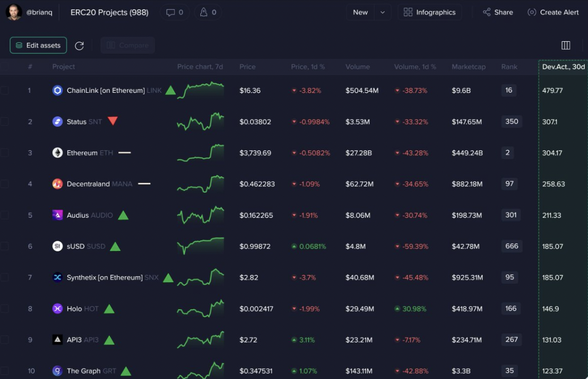Open the Decentraland project link

click(x=88, y=184)
